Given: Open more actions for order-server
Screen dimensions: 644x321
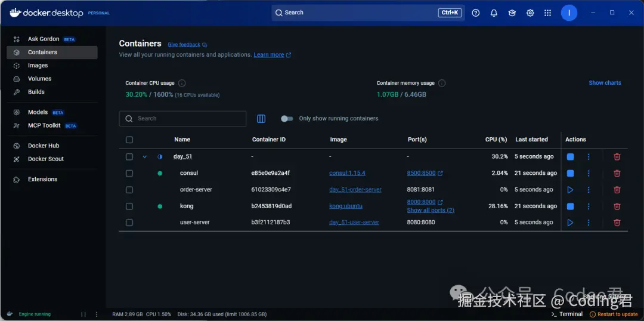Looking at the screenshot, I should click(589, 190).
